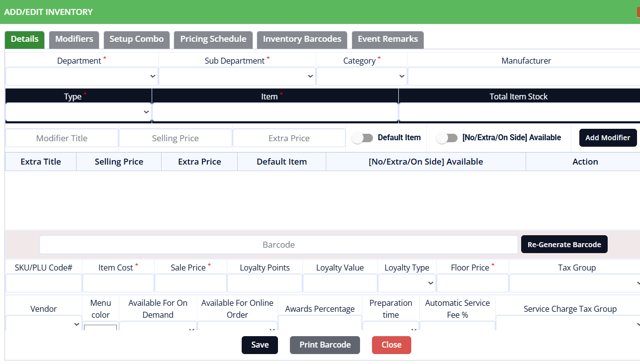
Task: Switch to the Modifiers tab
Action: tap(74, 39)
